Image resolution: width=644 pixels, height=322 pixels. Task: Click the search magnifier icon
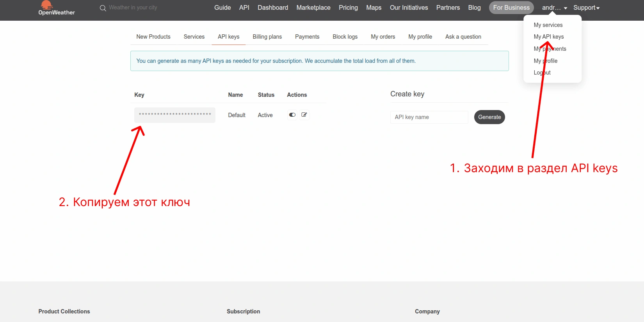pos(103,8)
